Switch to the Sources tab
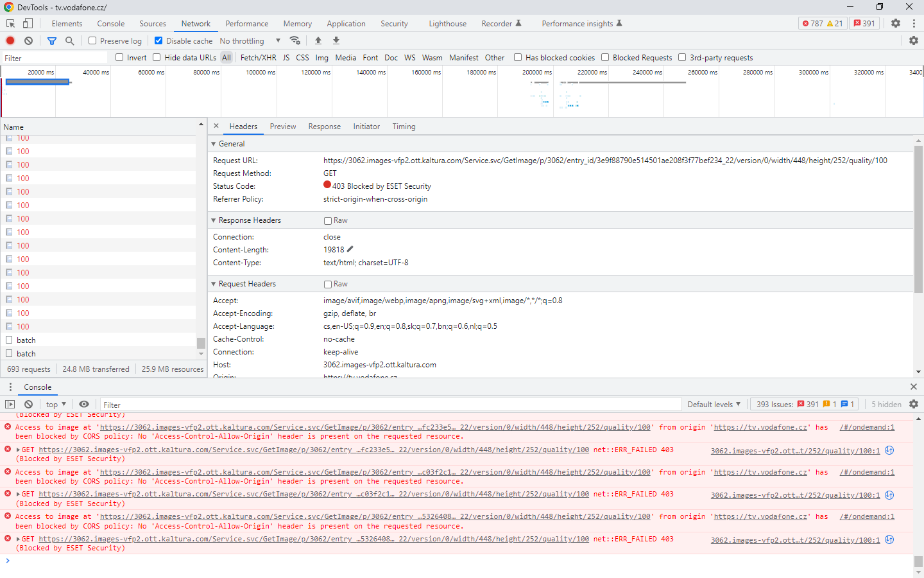 (153, 24)
